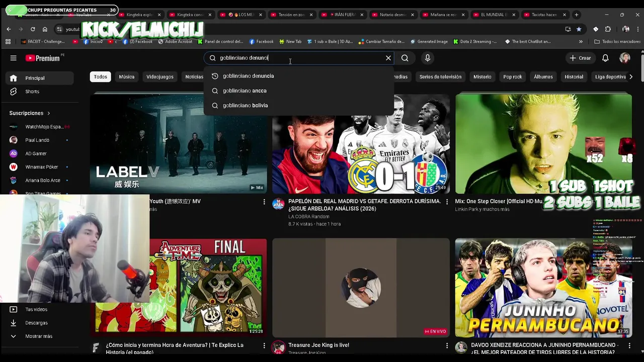The height and width of the screenshot is (362, 644).
Task: Click the browser home icon
Action: 45,29
